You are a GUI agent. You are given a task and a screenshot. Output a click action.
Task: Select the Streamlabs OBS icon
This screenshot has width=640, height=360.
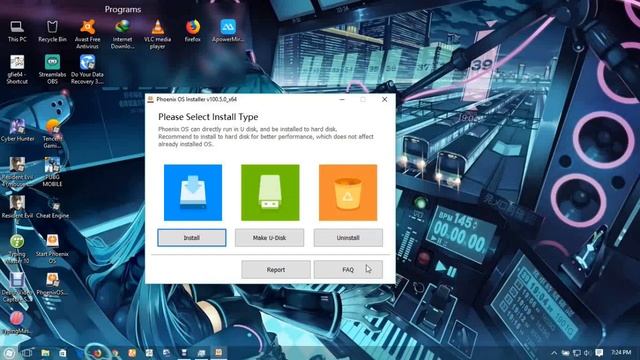click(x=52, y=69)
